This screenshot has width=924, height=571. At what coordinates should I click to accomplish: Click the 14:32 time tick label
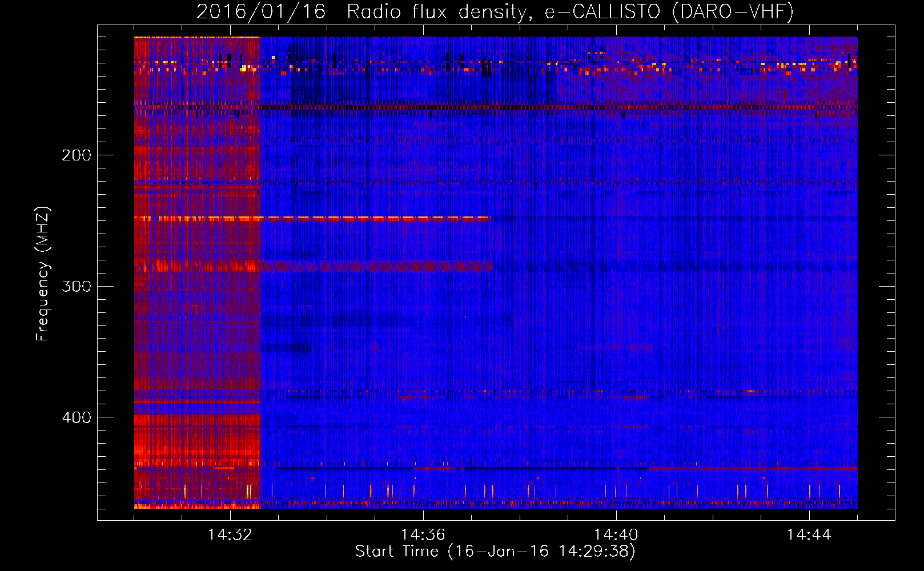tap(230, 535)
